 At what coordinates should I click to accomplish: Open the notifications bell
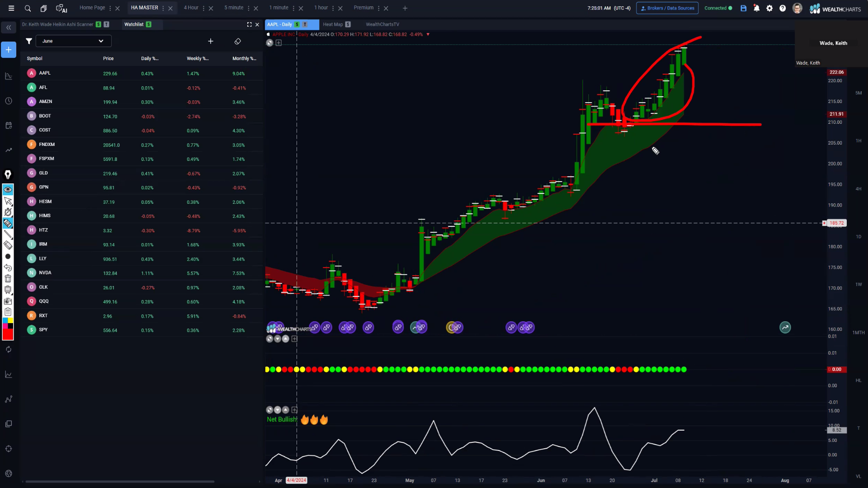pyautogui.click(x=756, y=8)
